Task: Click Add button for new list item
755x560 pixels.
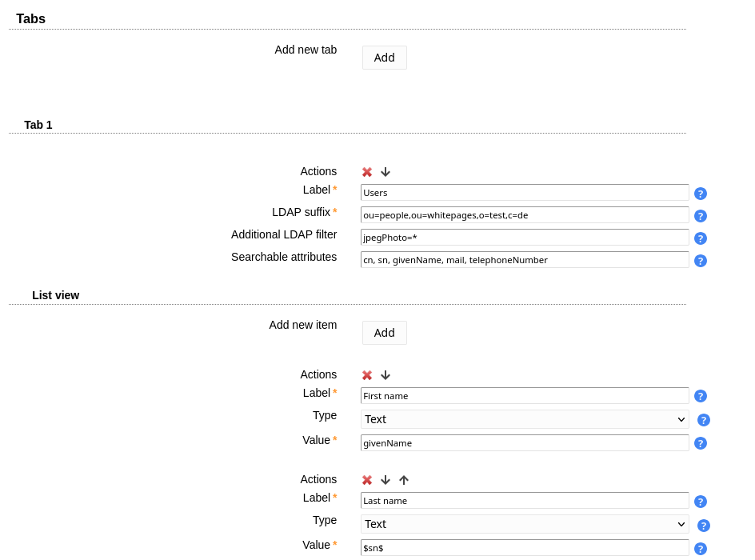Action: 385,333
